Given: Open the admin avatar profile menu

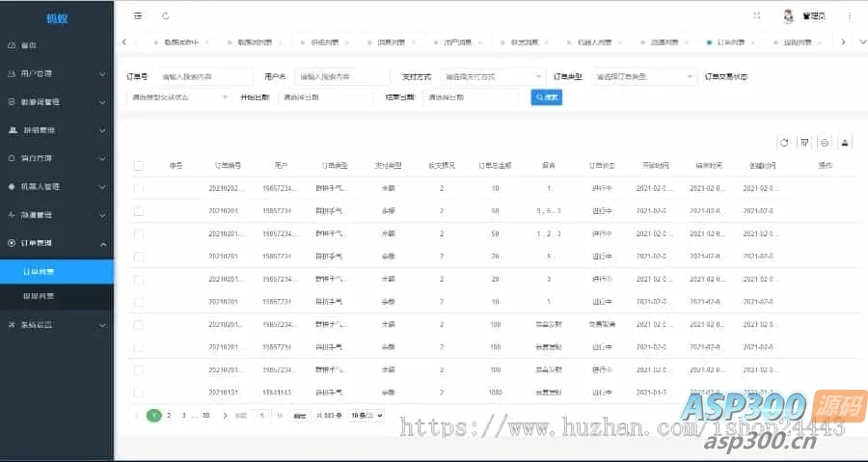Looking at the screenshot, I should tap(789, 16).
